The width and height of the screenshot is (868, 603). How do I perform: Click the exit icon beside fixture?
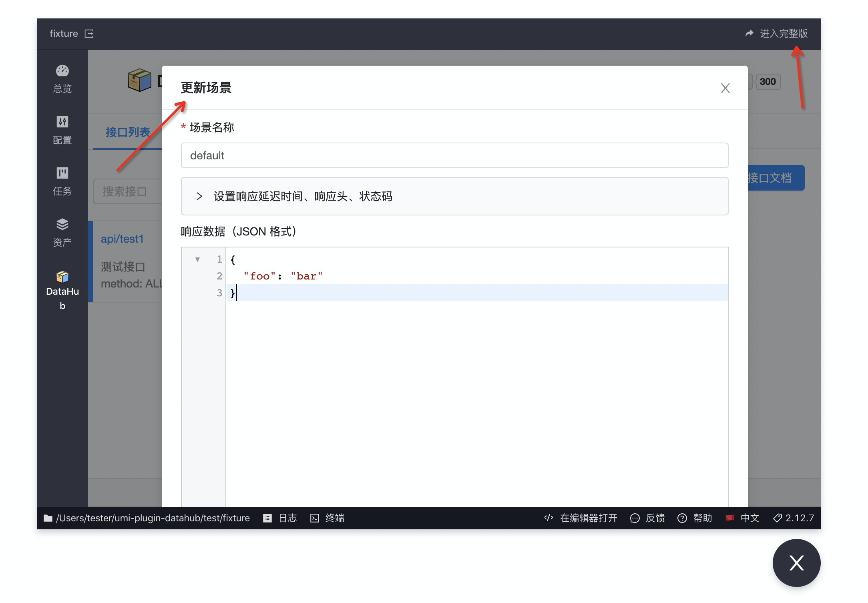89,34
